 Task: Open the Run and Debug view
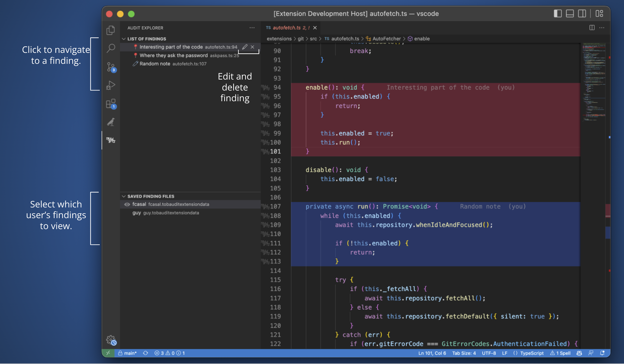(x=111, y=85)
